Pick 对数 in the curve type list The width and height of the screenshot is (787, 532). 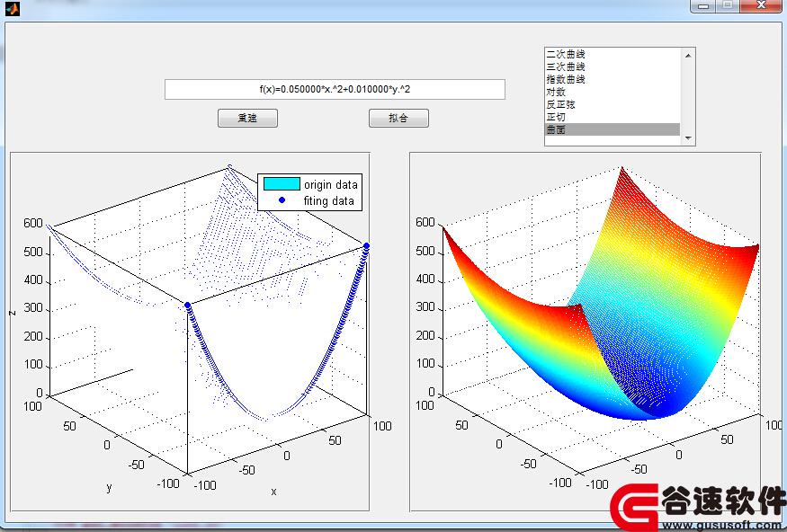tap(613, 92)
